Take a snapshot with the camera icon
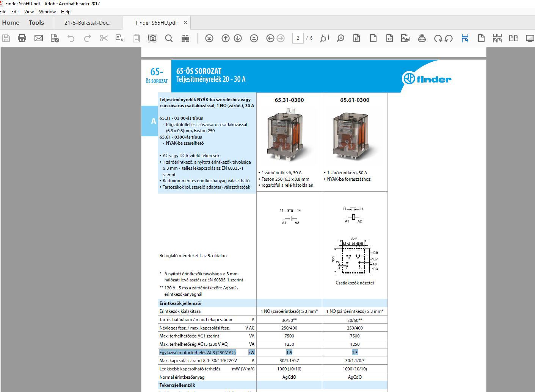This screenshot has height=392, width=535. click(152, 38)
